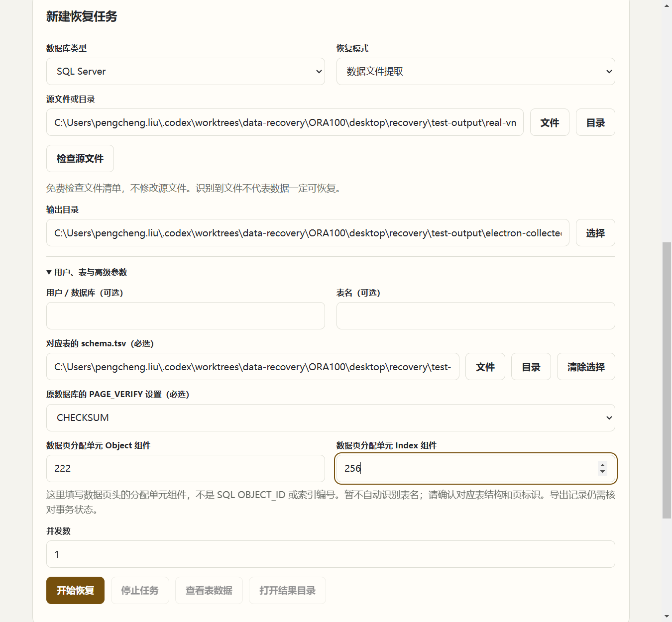The height and width of the screenshot is (622, 672).
Task: Click the Index 组件 field showing 256
Action: point(475,468)
